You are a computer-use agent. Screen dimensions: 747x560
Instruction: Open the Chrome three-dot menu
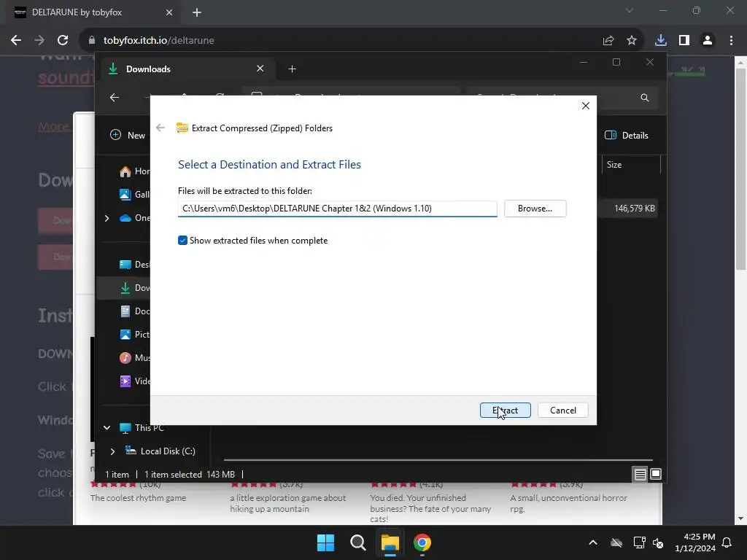coord(731,41)
